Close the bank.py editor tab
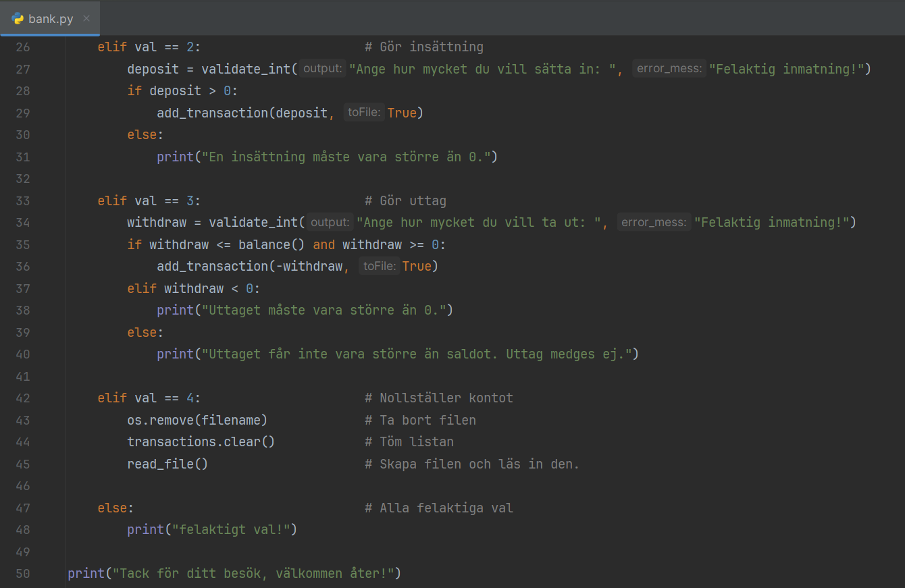Viewport: 905px width, 588px height. [86, 18]
